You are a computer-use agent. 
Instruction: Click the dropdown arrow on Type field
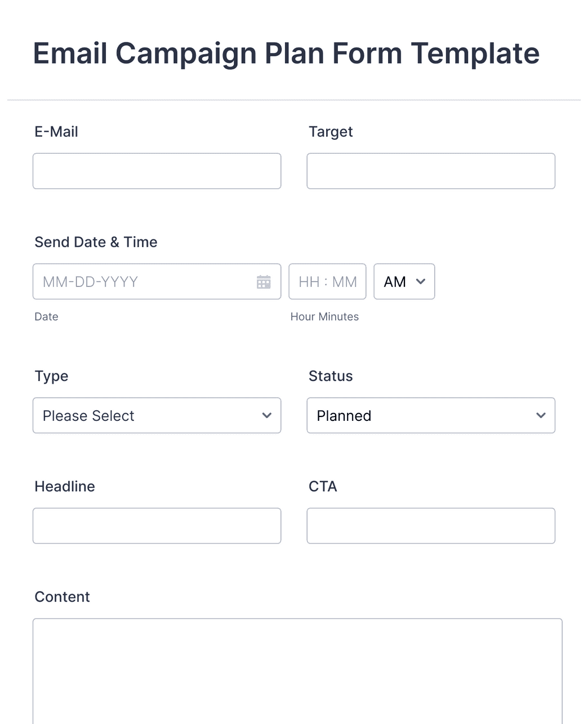pyautogui.click(x=266, y=415)
